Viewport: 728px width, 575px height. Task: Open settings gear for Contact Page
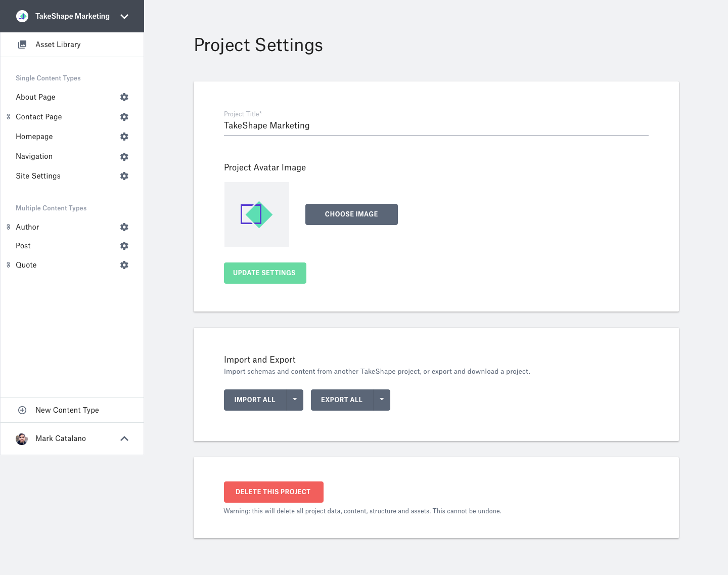coord(124,117)
